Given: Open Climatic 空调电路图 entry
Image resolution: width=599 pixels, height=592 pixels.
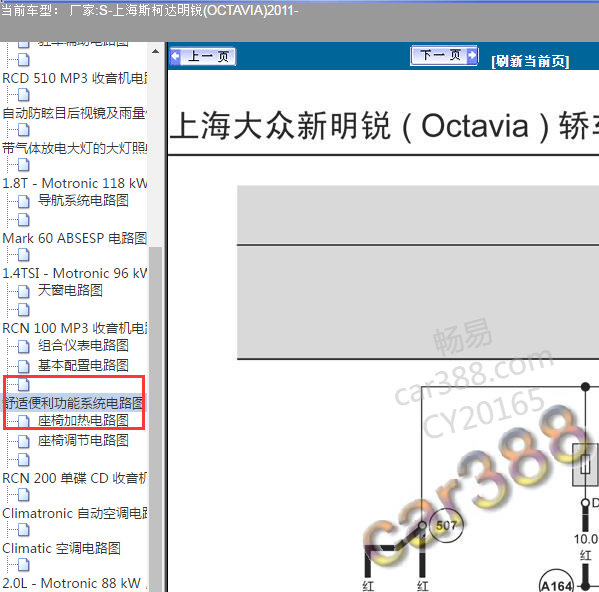Looking at the screenshot, I should 62,548.
